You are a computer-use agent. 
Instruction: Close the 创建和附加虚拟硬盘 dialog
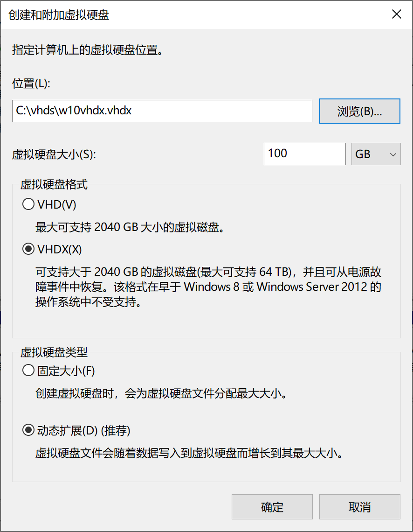396,14
